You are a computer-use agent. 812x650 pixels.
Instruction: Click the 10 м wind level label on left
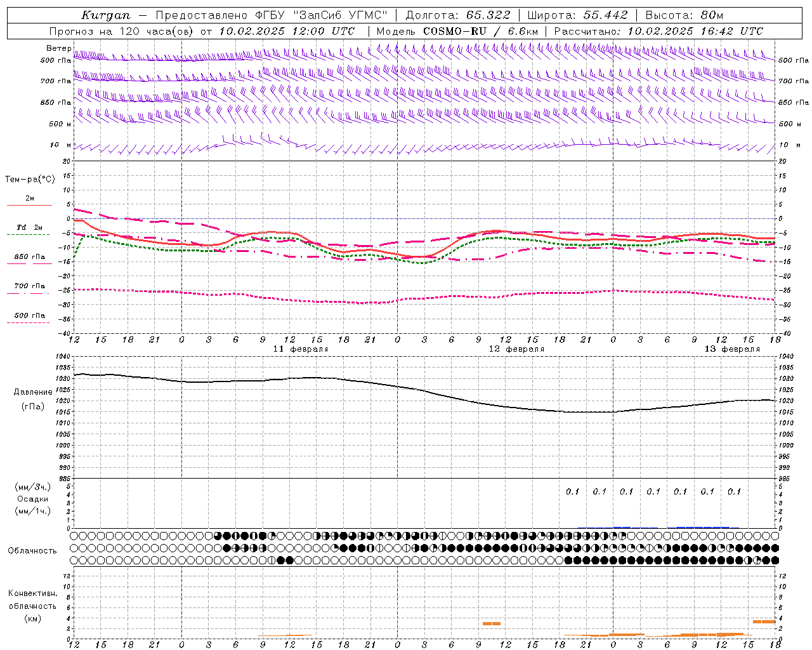click(x=60, y=145)
